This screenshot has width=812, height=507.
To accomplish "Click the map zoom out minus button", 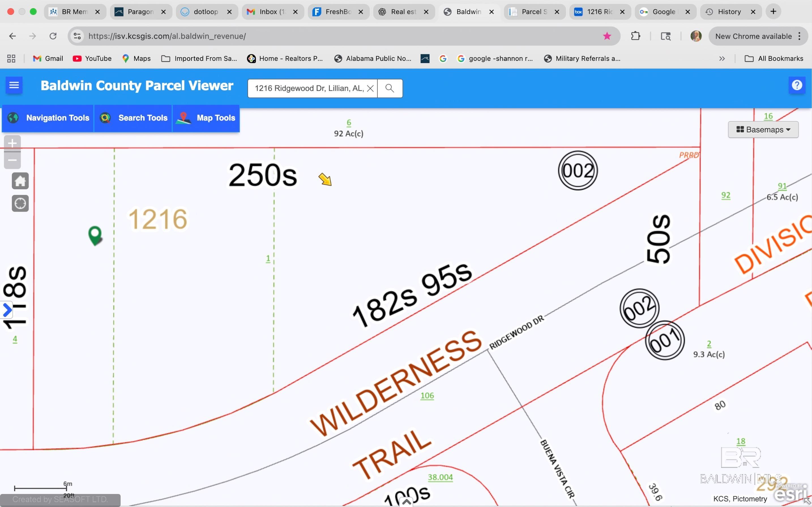I will click(12, 160).
